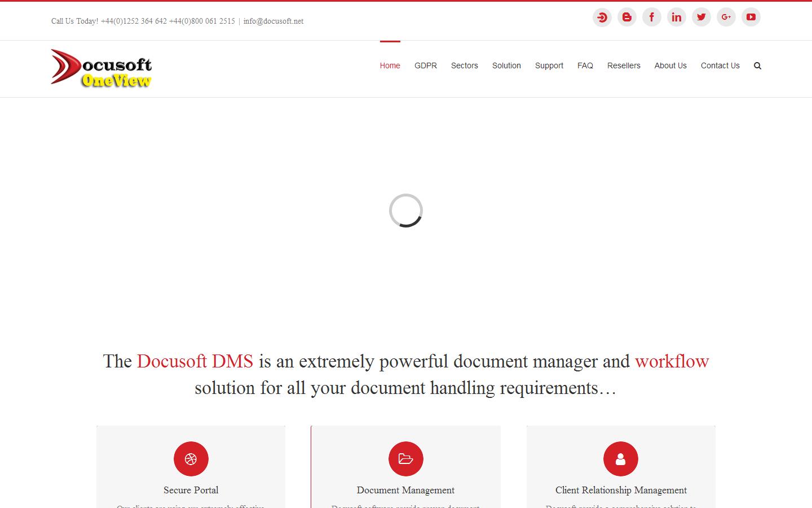This screenshot has height=508, width=812.
Task: Click the Docusoft OneView logo
Action: [101, 68]
